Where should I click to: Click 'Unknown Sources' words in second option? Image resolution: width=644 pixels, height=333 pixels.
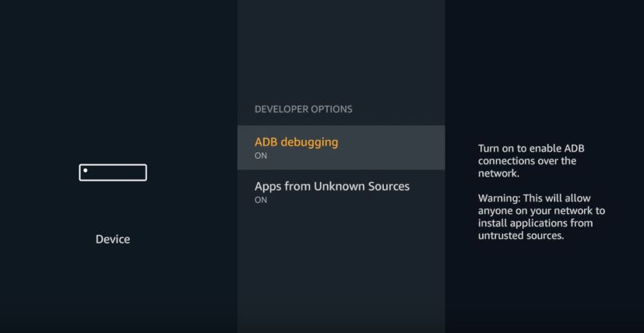[362, 187]
